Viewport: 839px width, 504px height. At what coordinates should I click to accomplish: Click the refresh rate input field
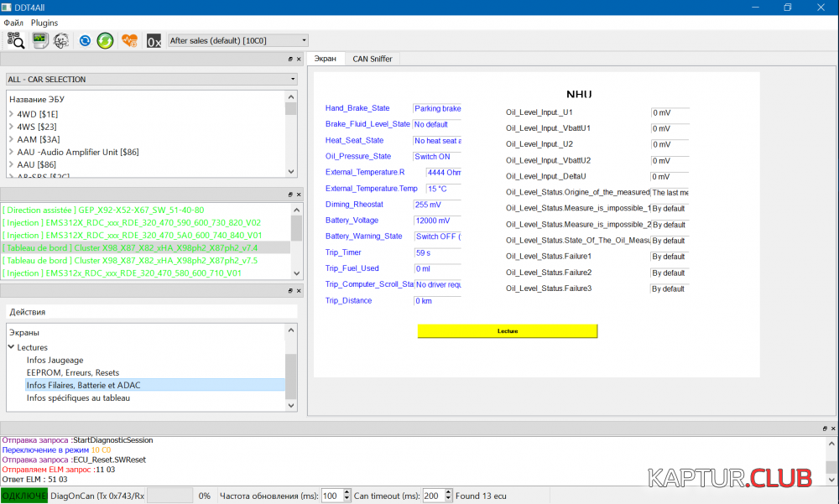(331, 496)
